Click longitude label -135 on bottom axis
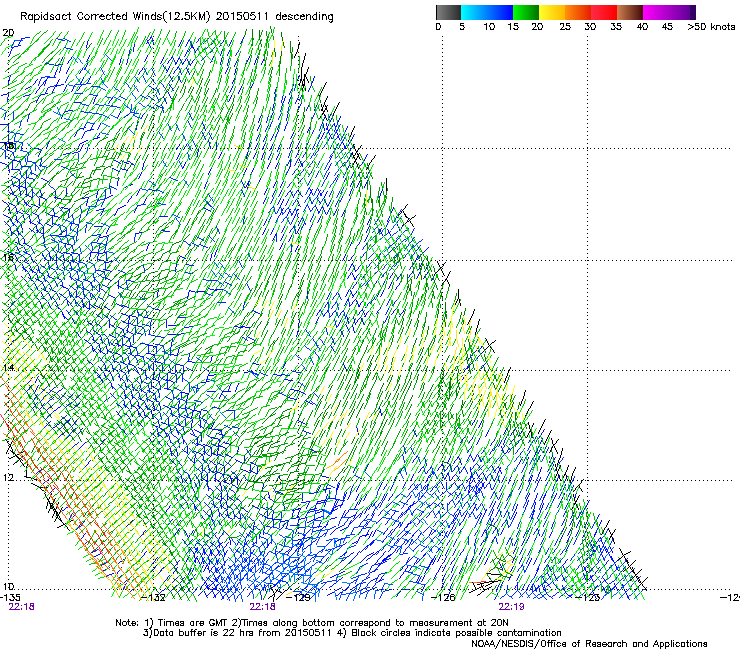740x650 pixels. click(10, 598)
